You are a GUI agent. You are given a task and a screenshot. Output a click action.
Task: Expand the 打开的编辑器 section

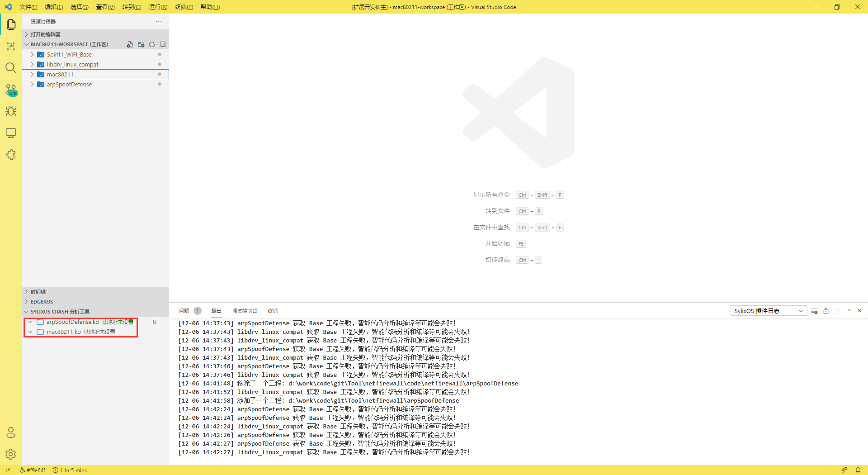pyautogui.click(x=95, y=34)
